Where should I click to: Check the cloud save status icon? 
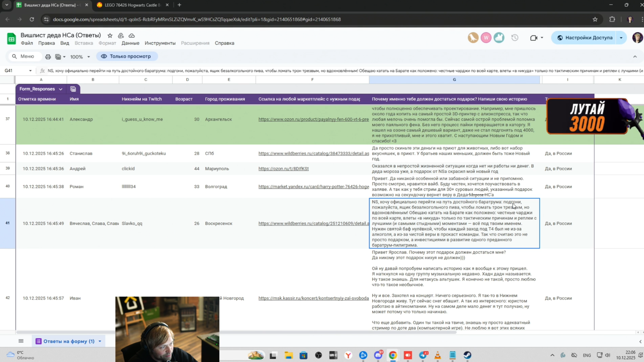[132, 36]
